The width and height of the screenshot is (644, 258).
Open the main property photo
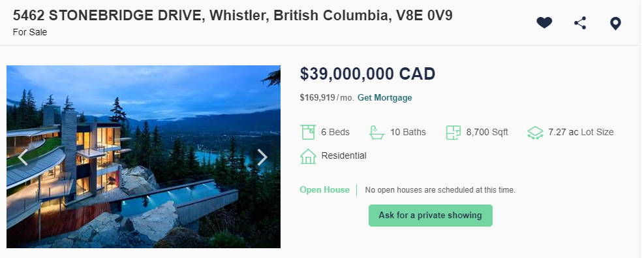tap(144, 157)
